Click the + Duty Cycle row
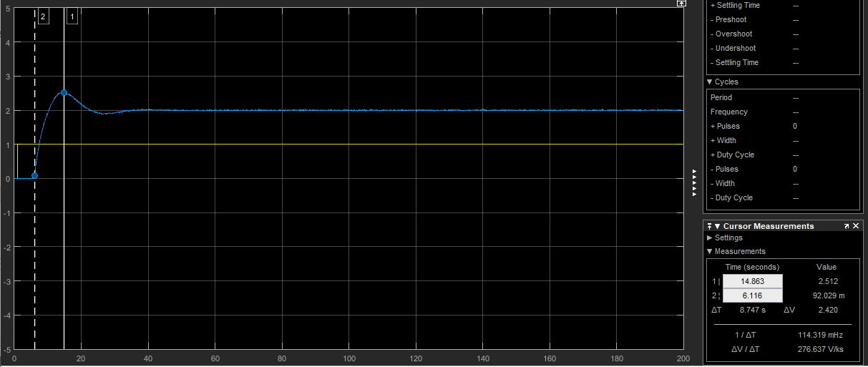Viewport: 868px width, 367px height. click(784, 155)
